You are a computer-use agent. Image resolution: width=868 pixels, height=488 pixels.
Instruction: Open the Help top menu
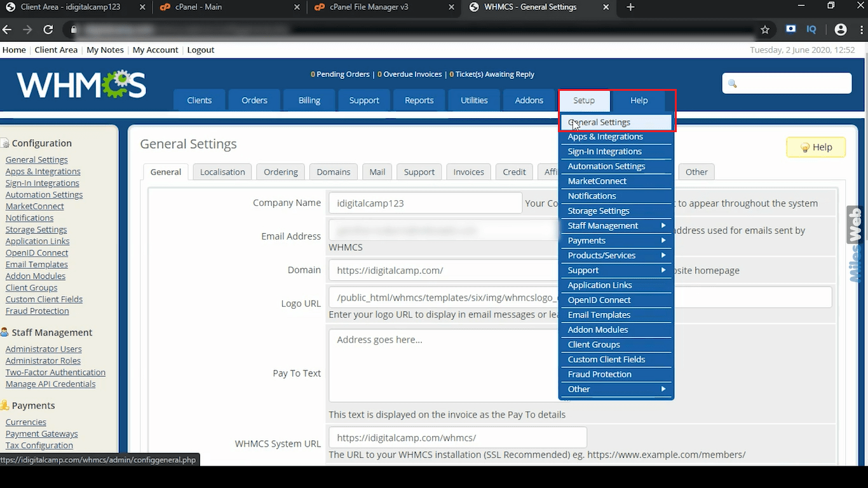[639, 100]
